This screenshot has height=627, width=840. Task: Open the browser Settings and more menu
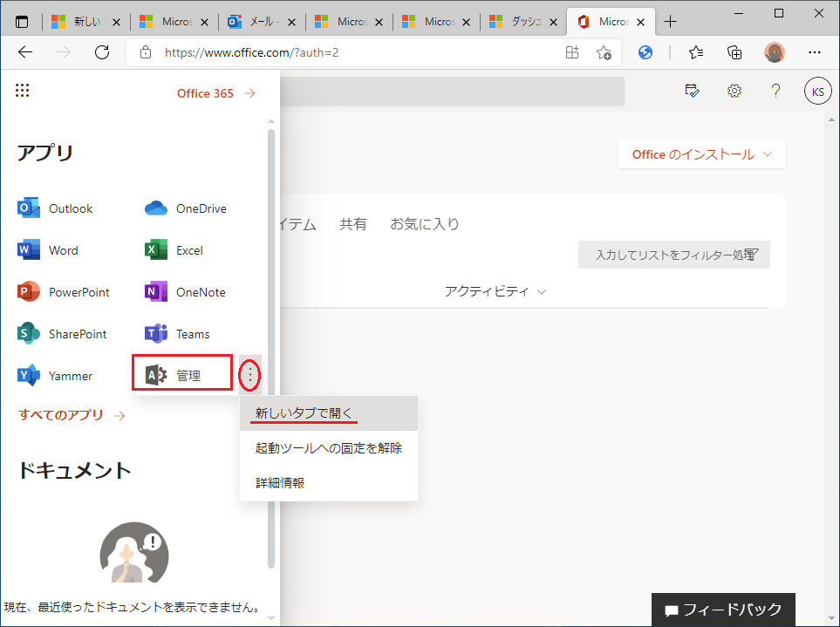(x=815, y=52)
